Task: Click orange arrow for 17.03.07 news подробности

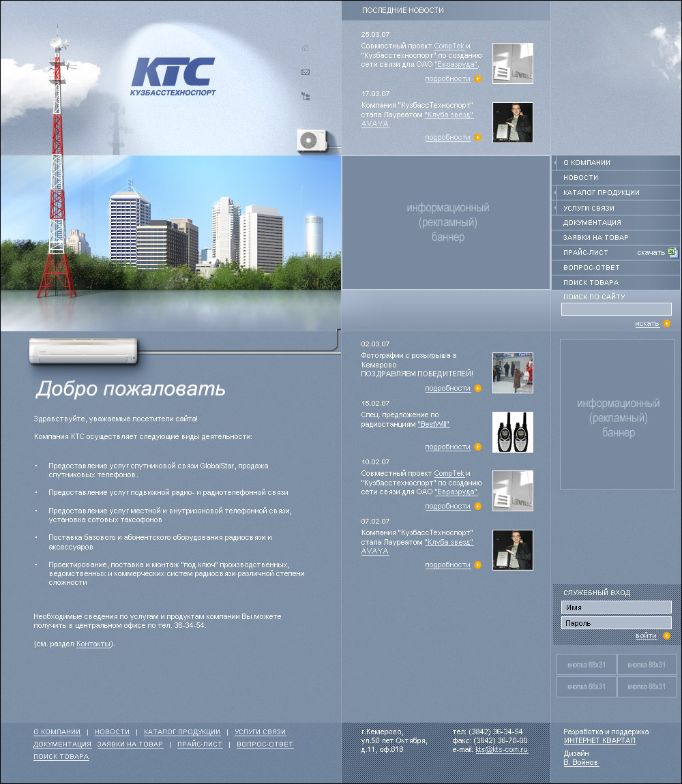Action: coord(478,137)
